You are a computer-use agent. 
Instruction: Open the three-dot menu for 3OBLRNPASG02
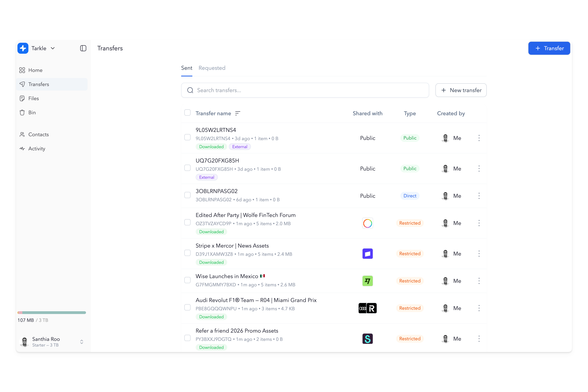479,196
